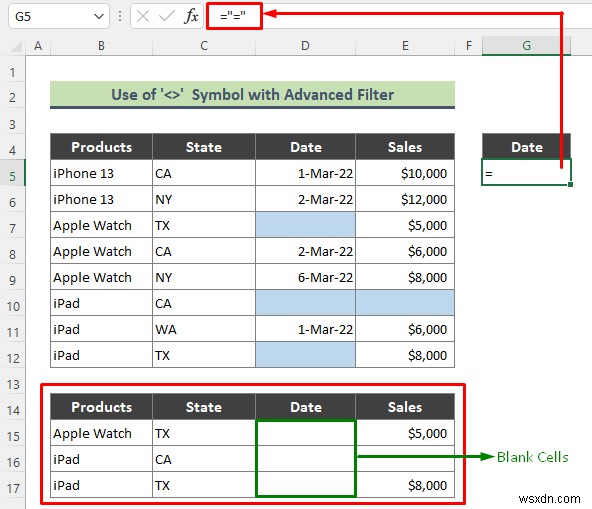Click the Apple Watch cell in row 15
This screenshot has width=592, height=509.
(102, 433)
